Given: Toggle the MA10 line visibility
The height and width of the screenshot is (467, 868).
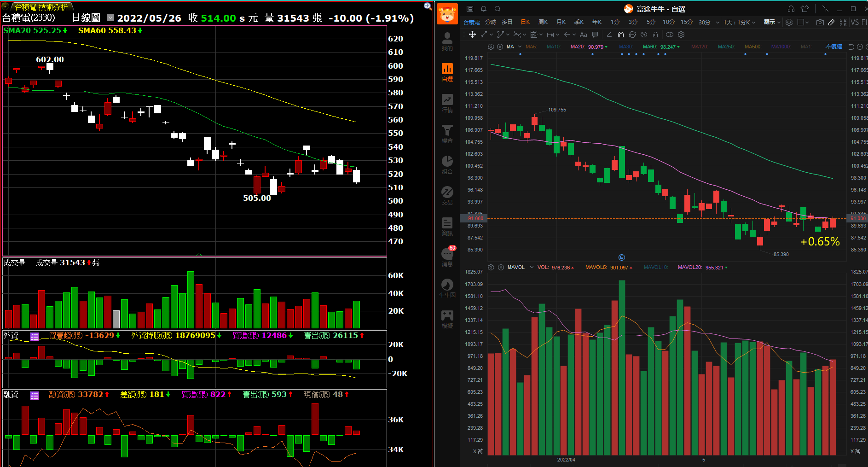Looking at the screenshot, I should click(x=554, y=47).
